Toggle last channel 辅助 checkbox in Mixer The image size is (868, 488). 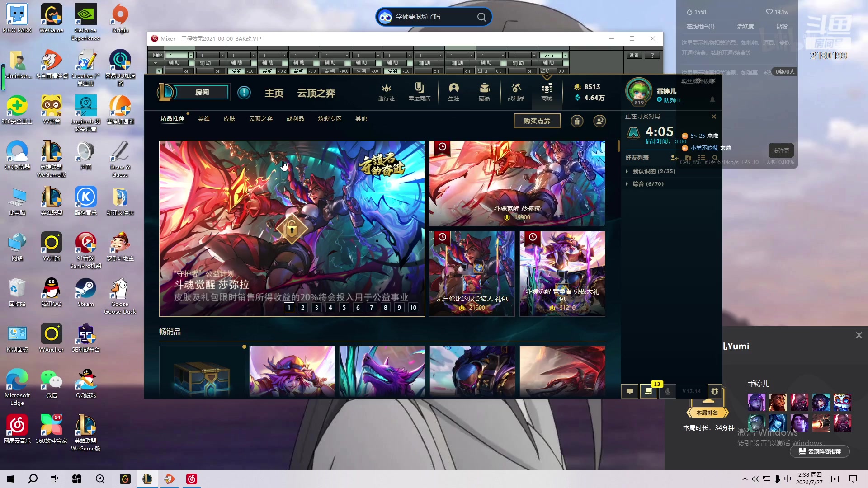[x=566, y=63]
